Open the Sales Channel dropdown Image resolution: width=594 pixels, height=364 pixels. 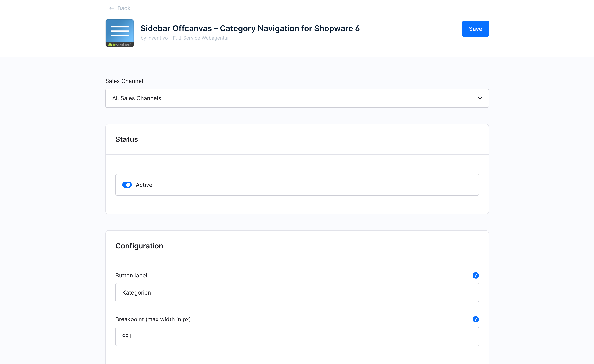(x=297, y=98)
